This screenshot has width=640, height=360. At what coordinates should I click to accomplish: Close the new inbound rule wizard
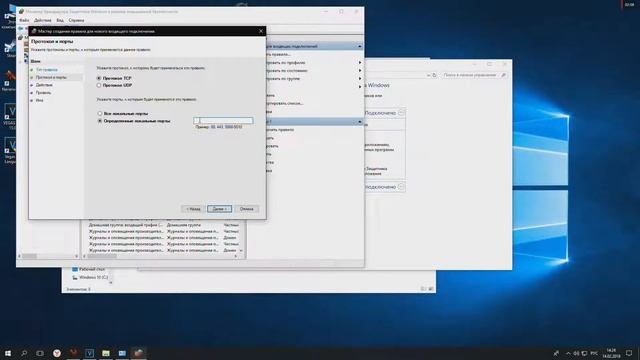261,31
